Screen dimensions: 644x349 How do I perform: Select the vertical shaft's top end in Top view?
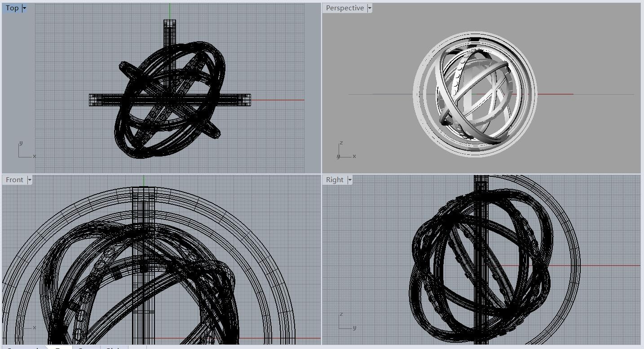tap(170, 23)
